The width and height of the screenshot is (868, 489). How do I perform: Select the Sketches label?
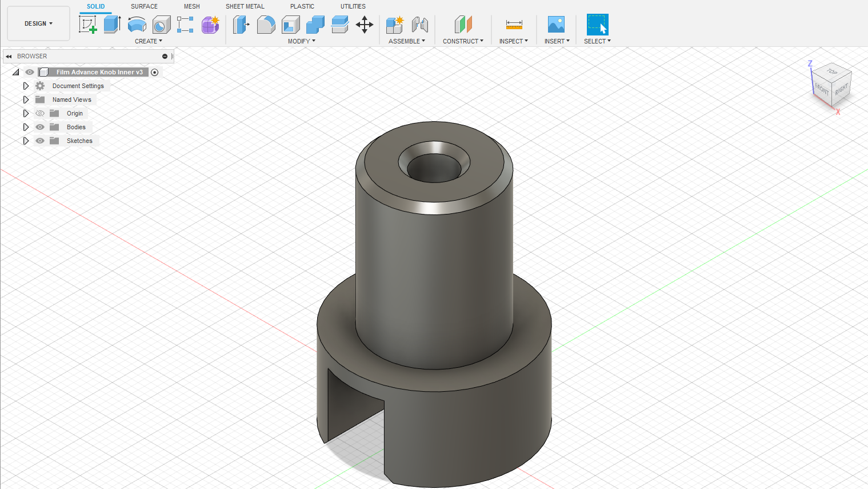[79, 141]
